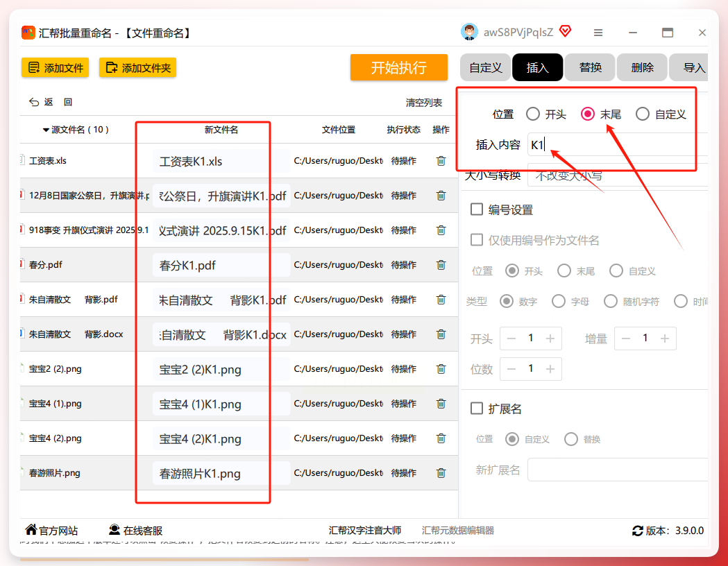Screen dimensions: 728x566
Task: Click the 插入内容 text field
Action: tap(618, 145)
